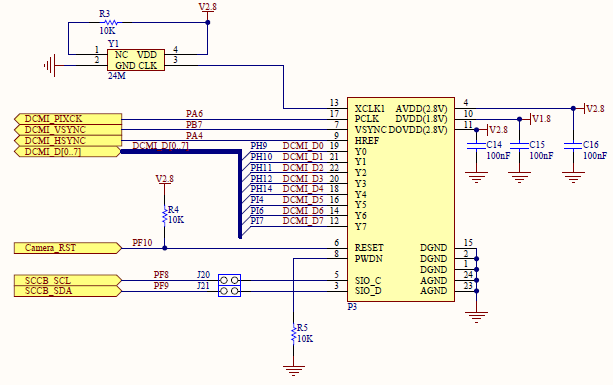Click the DCMI_D7 net label
613x385 pixels.
303,221
